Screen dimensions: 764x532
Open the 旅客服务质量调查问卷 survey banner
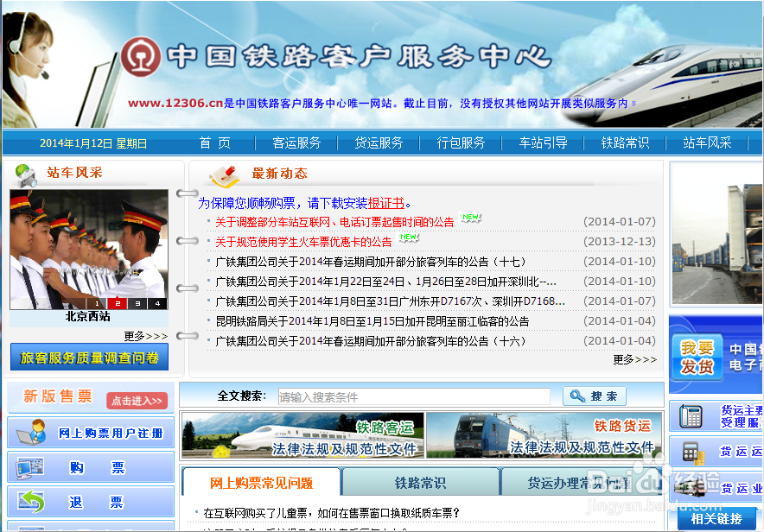pos(89,357)
